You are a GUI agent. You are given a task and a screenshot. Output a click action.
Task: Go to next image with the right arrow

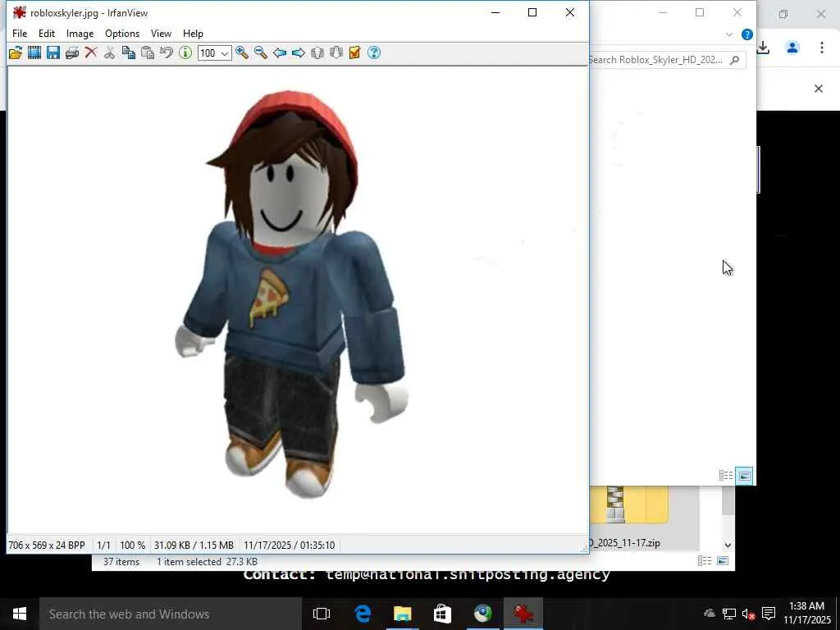pyautogui.click(x=299, y=52)
